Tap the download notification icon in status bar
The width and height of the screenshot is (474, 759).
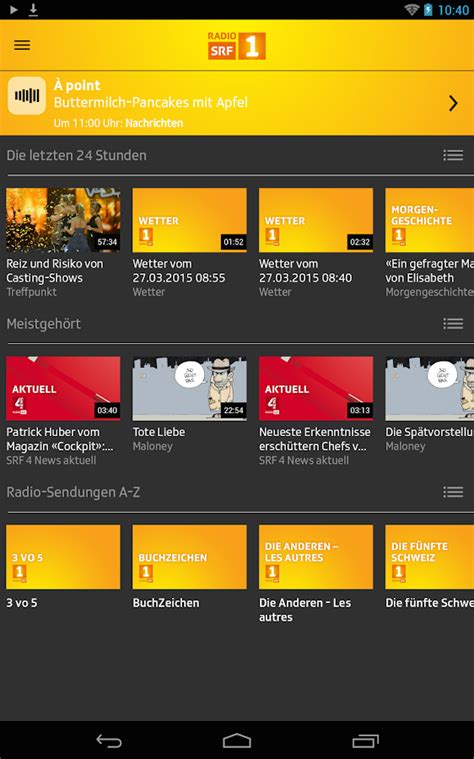[33, 10]
